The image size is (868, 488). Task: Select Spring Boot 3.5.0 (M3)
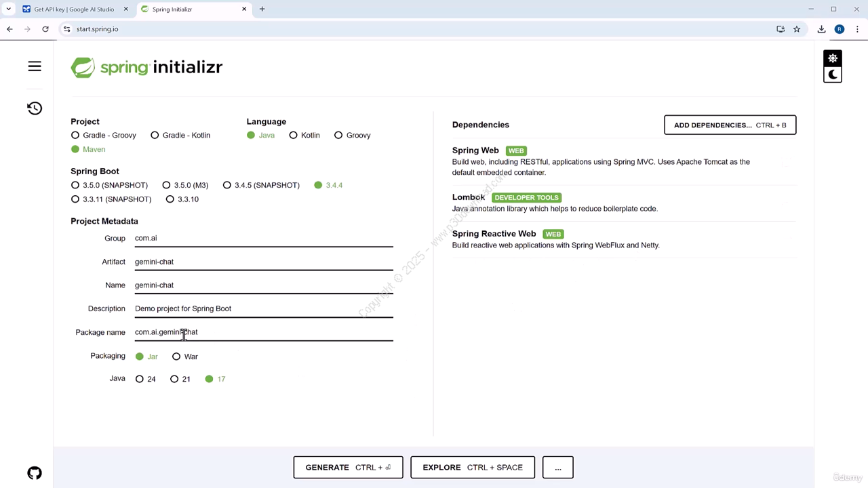(185, 185)
